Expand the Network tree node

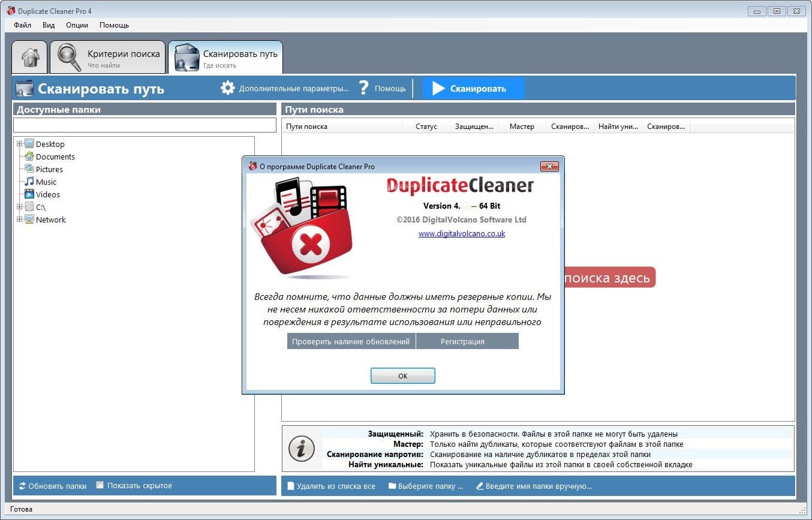(20, 220)
